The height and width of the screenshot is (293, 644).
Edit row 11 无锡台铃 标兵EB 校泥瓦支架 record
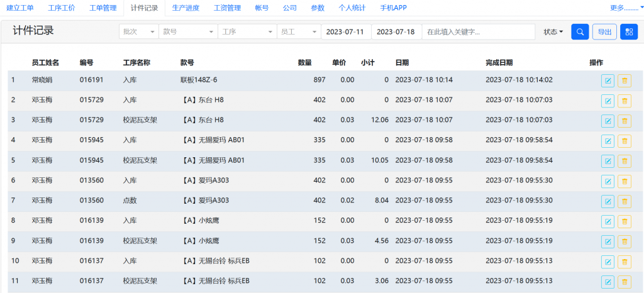click(608, 282)
